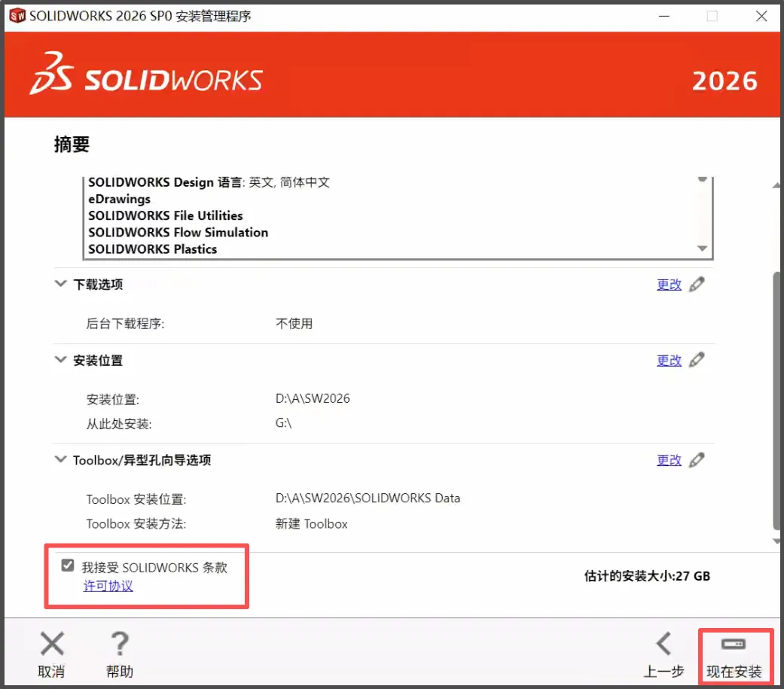Screen dimensions: 784x689
Task: Click the install source value G:\
Action: pos(283,423)
